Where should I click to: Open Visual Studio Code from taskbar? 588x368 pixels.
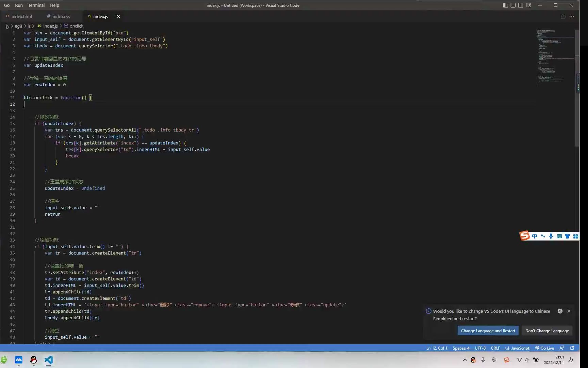(x=49, y=360)
